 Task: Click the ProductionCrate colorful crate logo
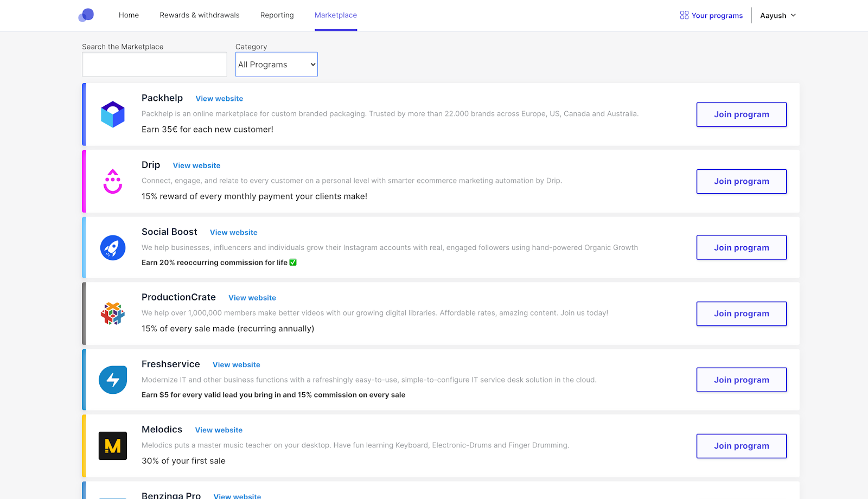coord(112,313)
